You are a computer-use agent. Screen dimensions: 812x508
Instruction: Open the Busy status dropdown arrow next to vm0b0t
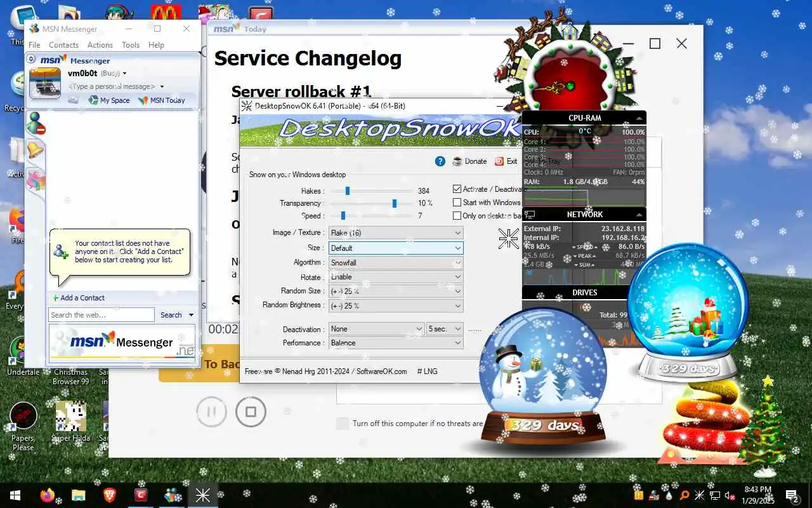[x=125, y=74]
